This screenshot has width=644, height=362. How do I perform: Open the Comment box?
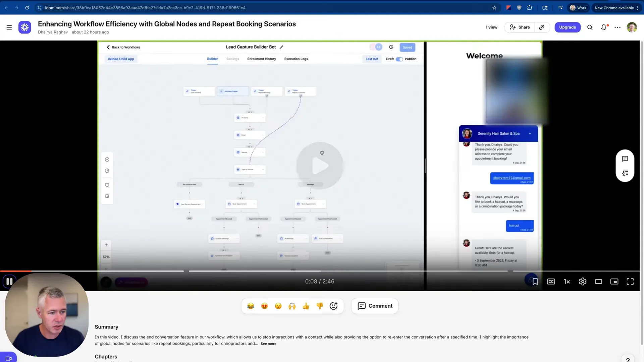(375, 306)
